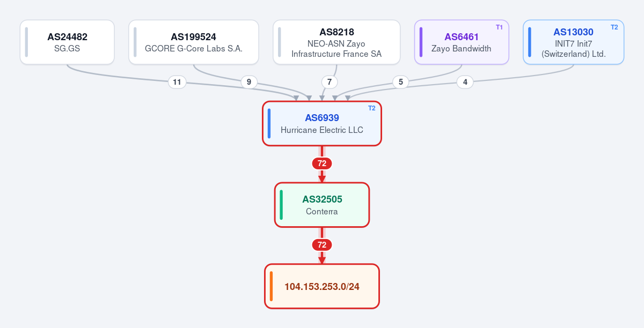This screenshot has height=328, width=644.
Task: Select the 104.153.253.0/24 prefix node
Action: point(322,286)
